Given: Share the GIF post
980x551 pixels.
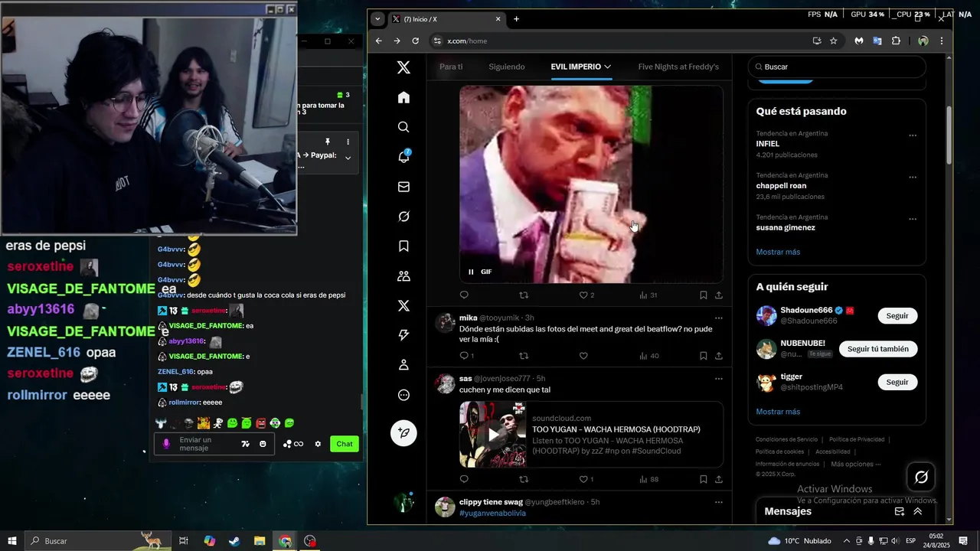Looking at the screenshot, I should coord(718,295).
